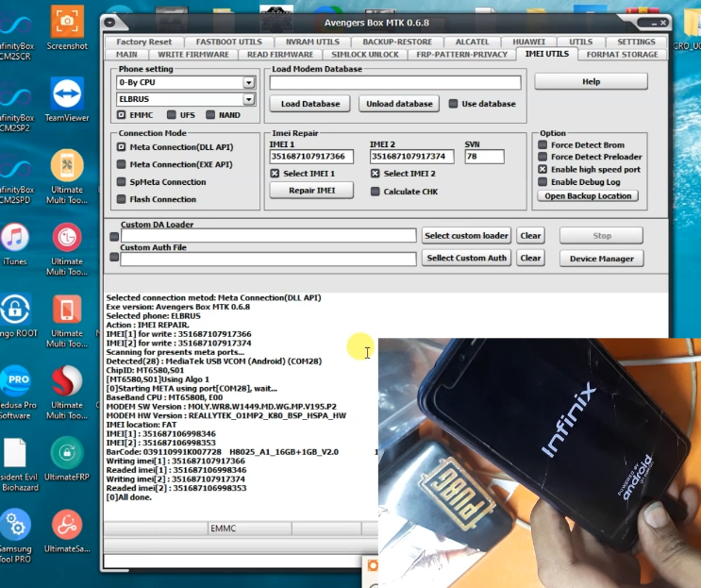Toggle Custom DA Loader checkbox
The height and width of the screenshot is (588, 701).
(114, 236)
